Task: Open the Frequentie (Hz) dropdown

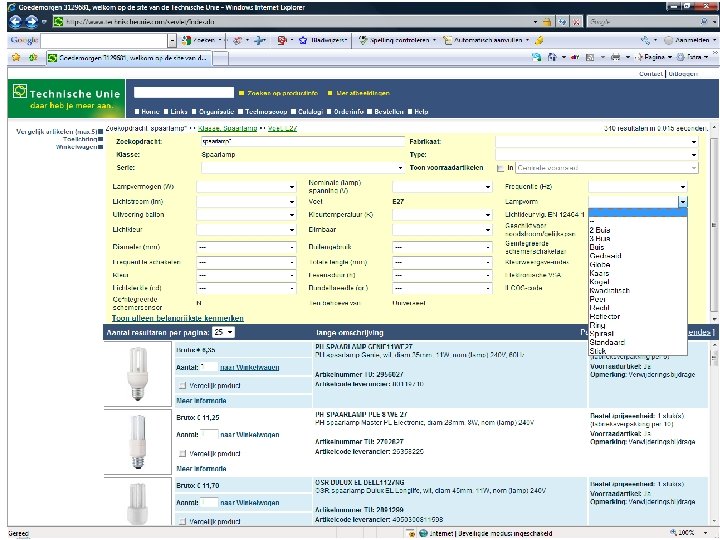Action: 638,187
